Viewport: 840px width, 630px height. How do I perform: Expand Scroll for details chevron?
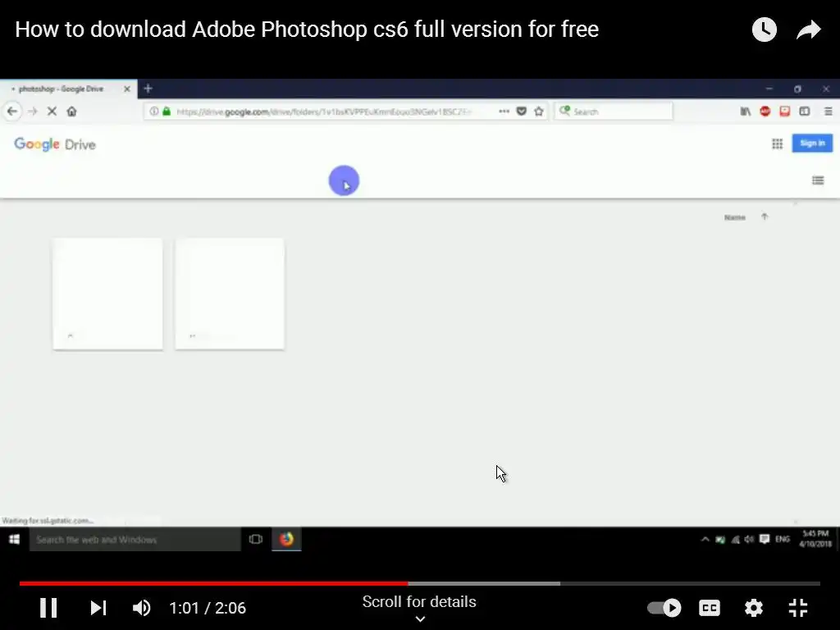point(420,619)
